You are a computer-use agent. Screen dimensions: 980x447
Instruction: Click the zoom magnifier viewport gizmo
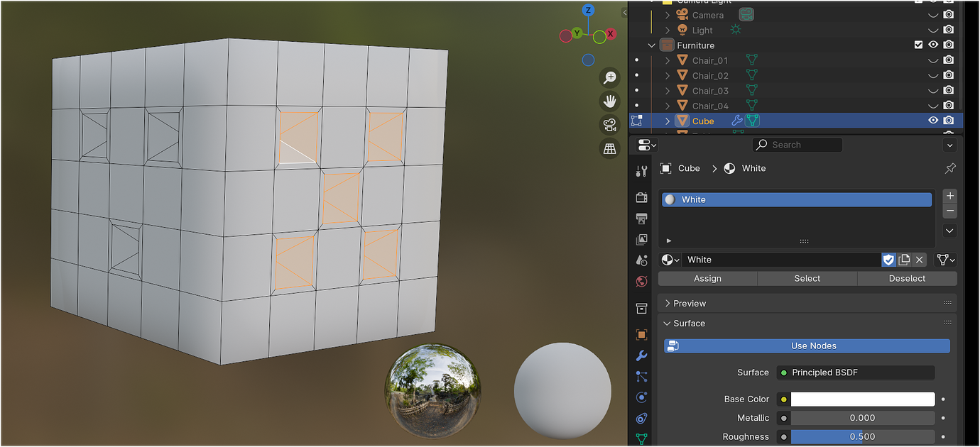[609, 77]
